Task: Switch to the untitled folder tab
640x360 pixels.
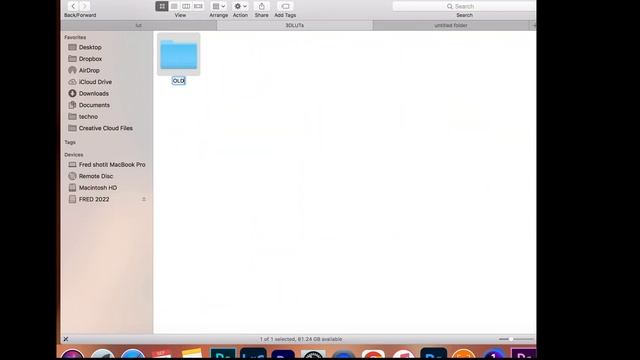Action: (451, 25)
